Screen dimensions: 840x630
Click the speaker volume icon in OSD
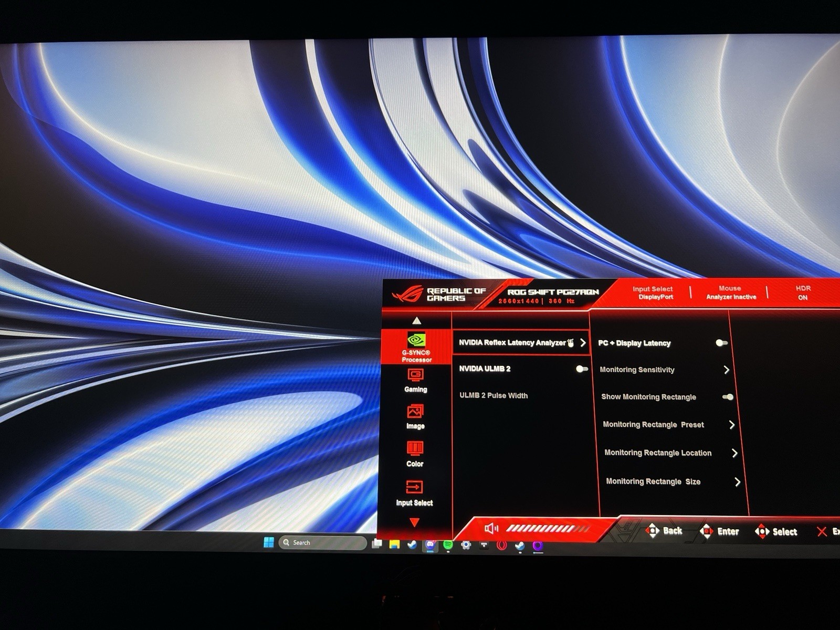491,528
